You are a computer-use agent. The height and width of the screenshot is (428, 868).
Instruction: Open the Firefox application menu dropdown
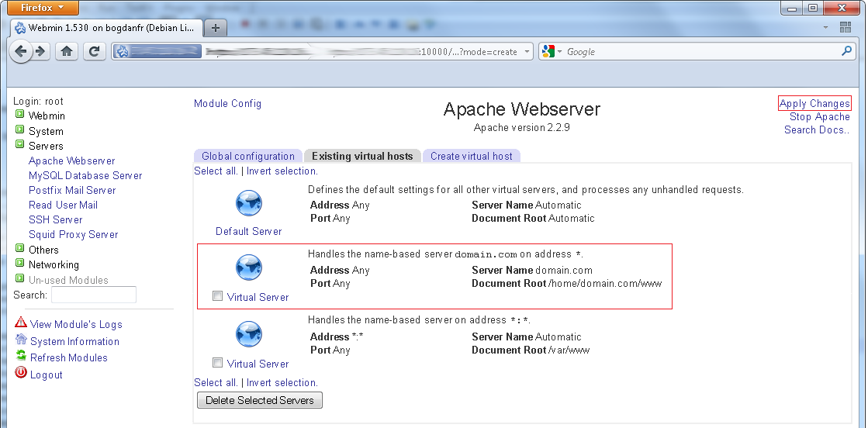tap(43, 8)
